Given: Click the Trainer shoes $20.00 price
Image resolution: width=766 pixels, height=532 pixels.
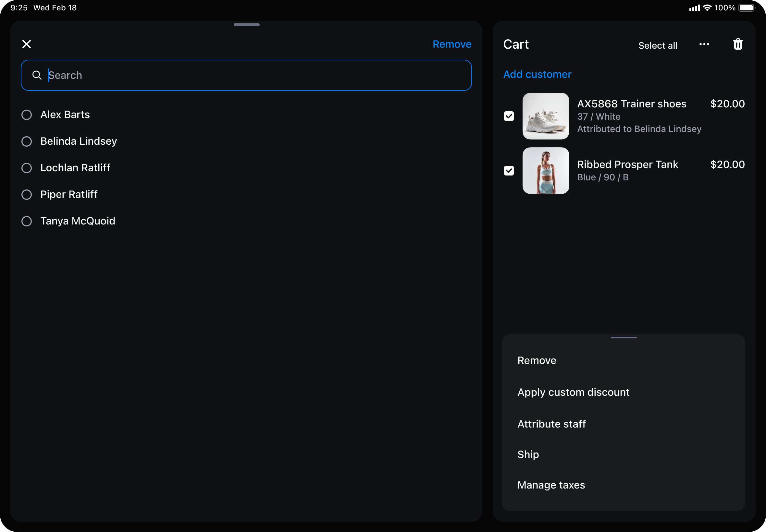Looking at the screenshot, I should 727,104.
